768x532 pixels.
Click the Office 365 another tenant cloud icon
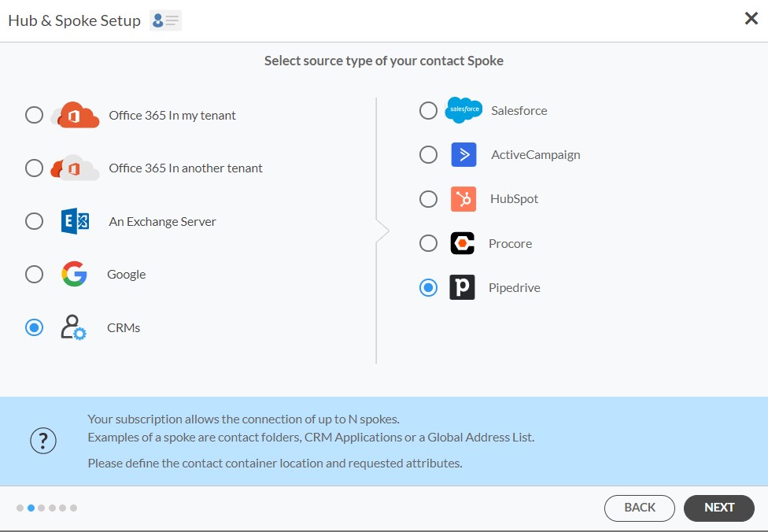coord(75,168)
